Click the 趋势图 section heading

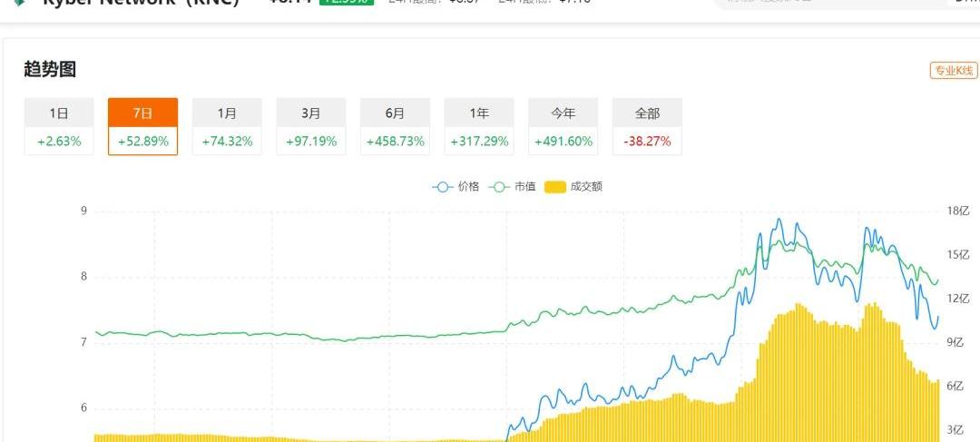49,69
